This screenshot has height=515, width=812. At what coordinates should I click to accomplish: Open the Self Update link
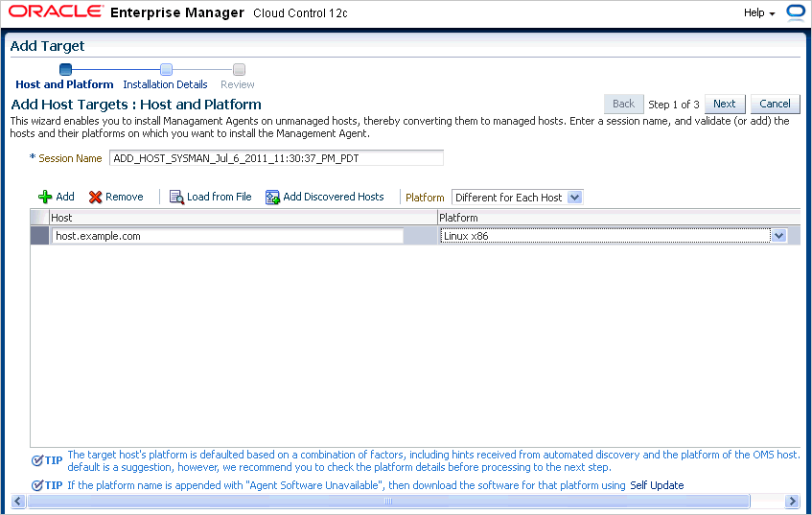657,485
